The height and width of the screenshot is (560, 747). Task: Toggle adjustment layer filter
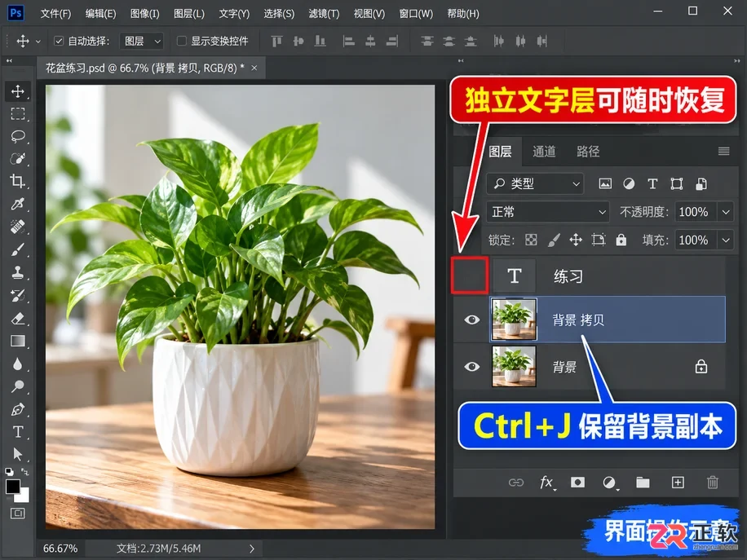(x=629, y=183)
